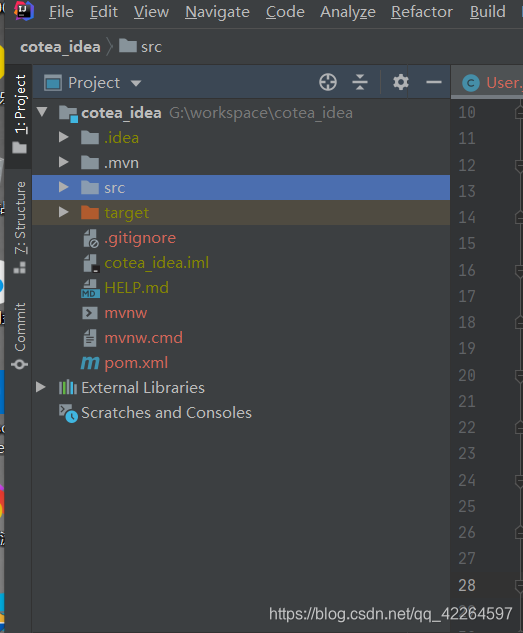The image size is (523, 633).
Task: Expand External Libraries node
Action: click(x=40, y=387)
